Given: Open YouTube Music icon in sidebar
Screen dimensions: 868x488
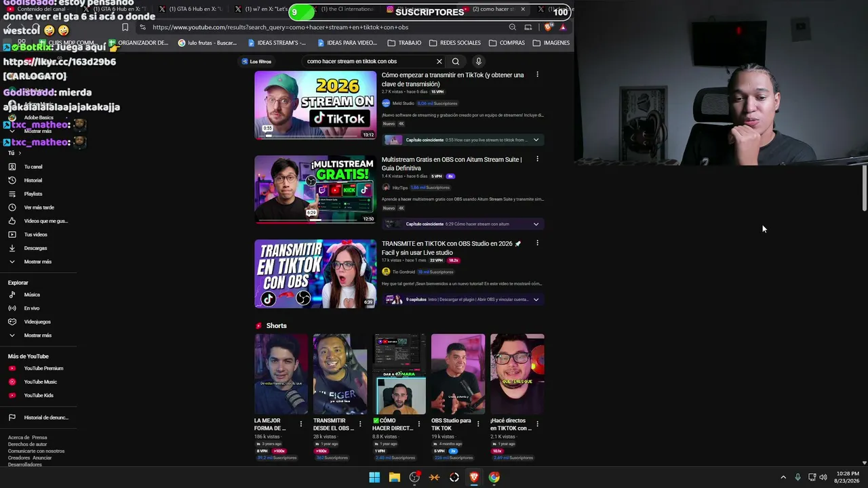Looking at the screenshot, I should 12,382.
